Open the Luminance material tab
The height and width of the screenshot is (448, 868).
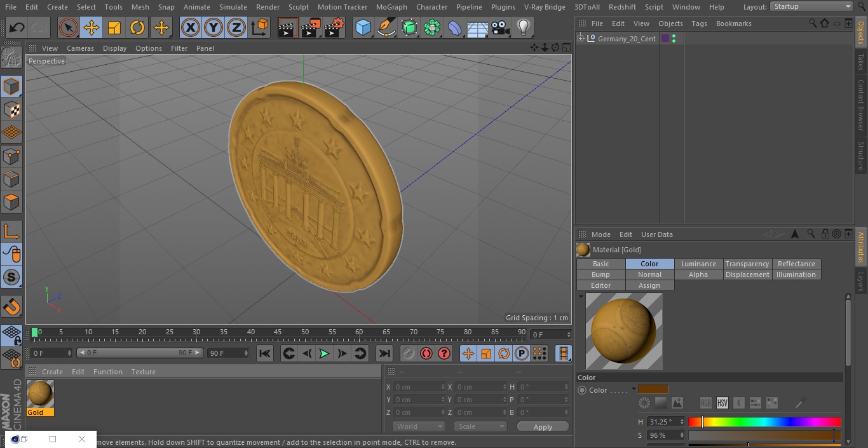coord(698,264)
